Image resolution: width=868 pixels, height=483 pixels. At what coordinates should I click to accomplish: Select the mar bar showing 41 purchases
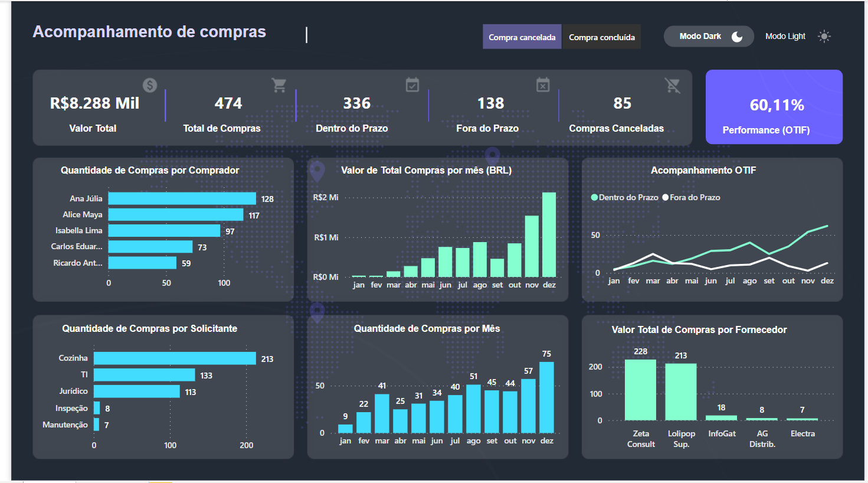click(x=382, y=413)
